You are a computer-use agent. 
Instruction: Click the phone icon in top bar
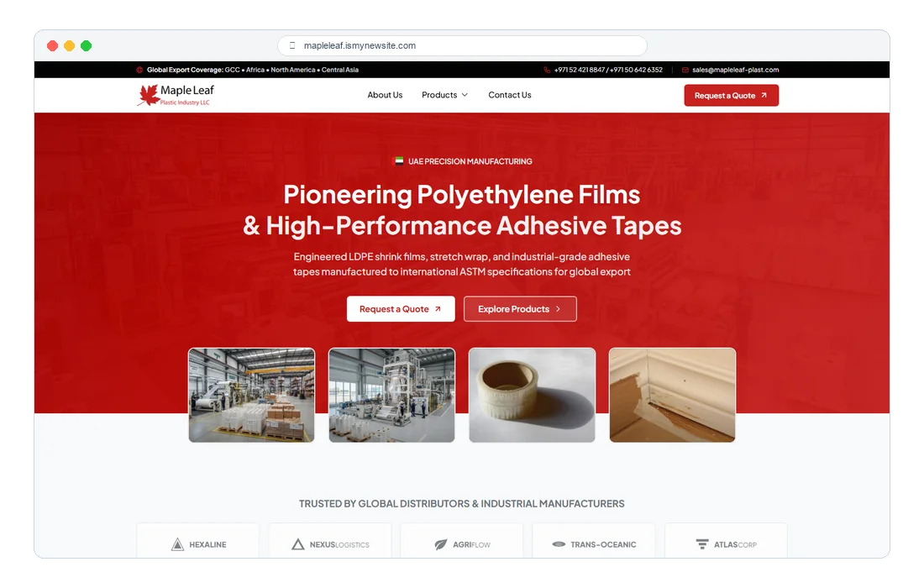point(547,70)
